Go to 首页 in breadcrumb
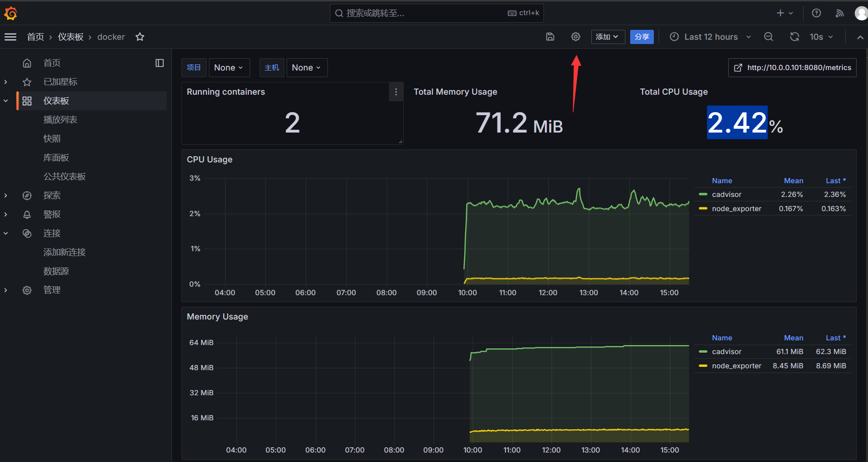Screen dimensions: 868x462 pos(36,37)
